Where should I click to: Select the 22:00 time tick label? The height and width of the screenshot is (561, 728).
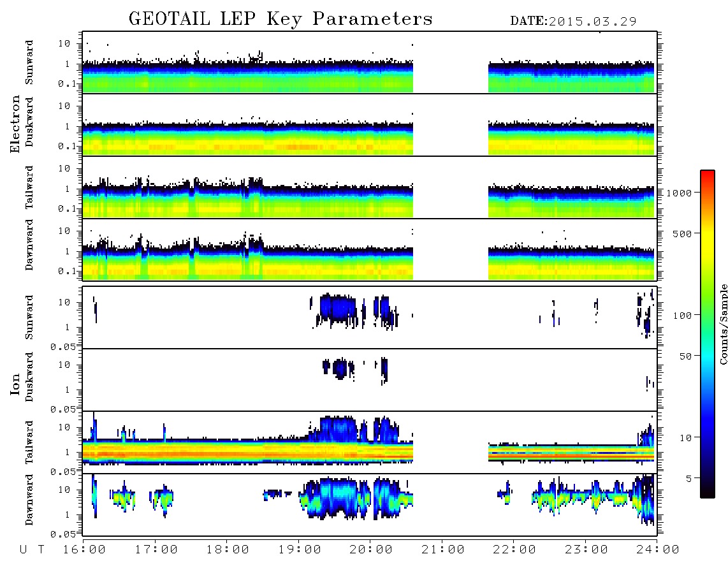pyautogui.click(x=515, y=550)
